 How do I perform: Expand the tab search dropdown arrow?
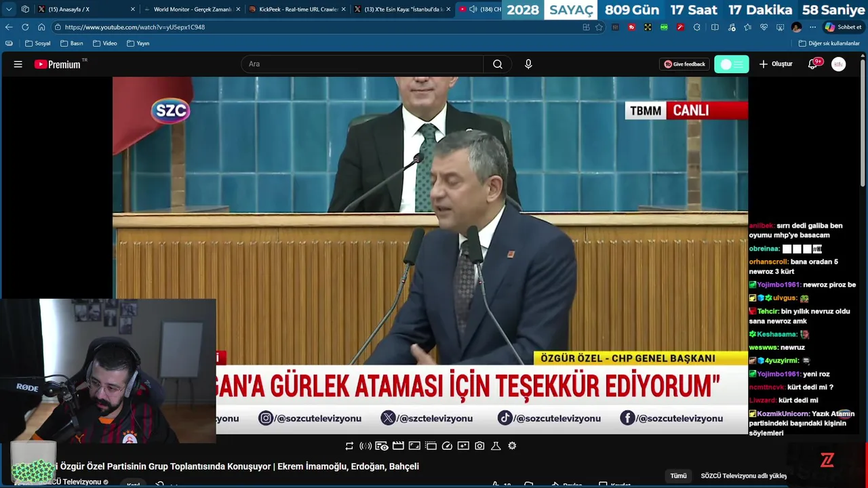point(9,9)
